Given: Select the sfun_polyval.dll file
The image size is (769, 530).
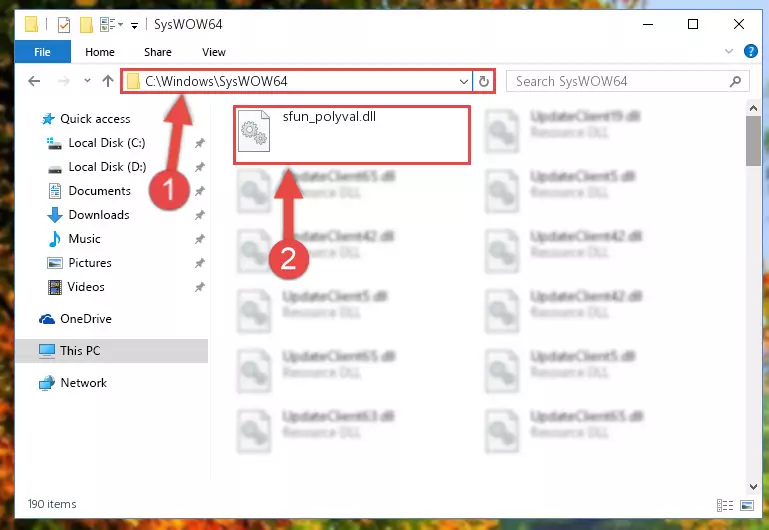Looking at the screenshot, I should [352, 135].
